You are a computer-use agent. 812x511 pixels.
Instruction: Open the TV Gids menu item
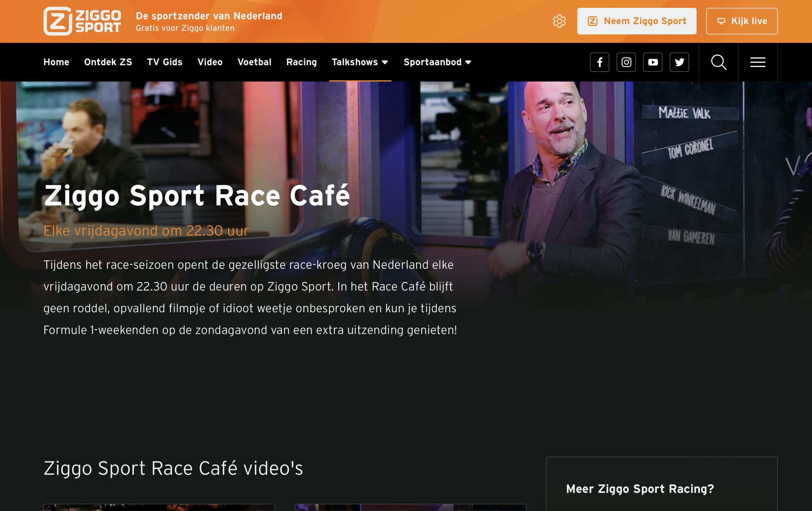tap(165, 62)
